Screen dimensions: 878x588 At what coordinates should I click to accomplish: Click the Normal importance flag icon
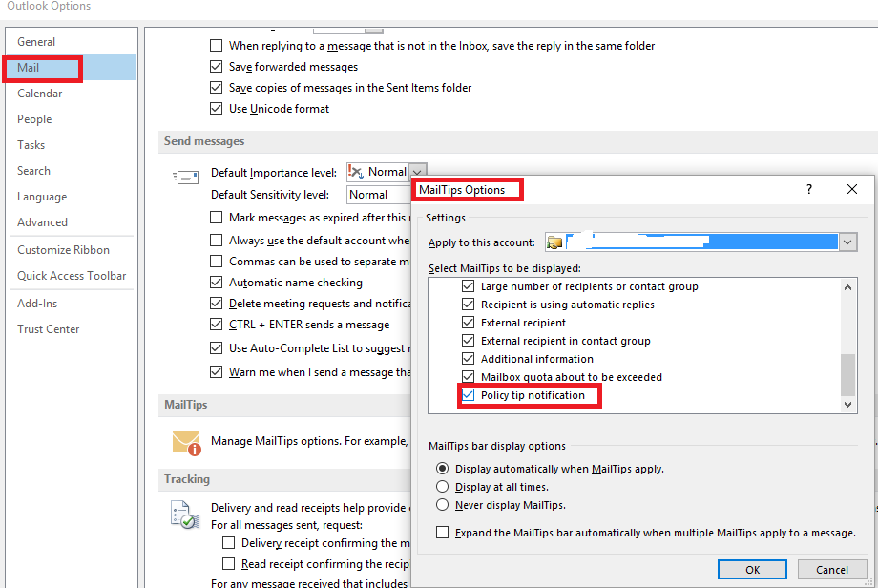point(357,172)
